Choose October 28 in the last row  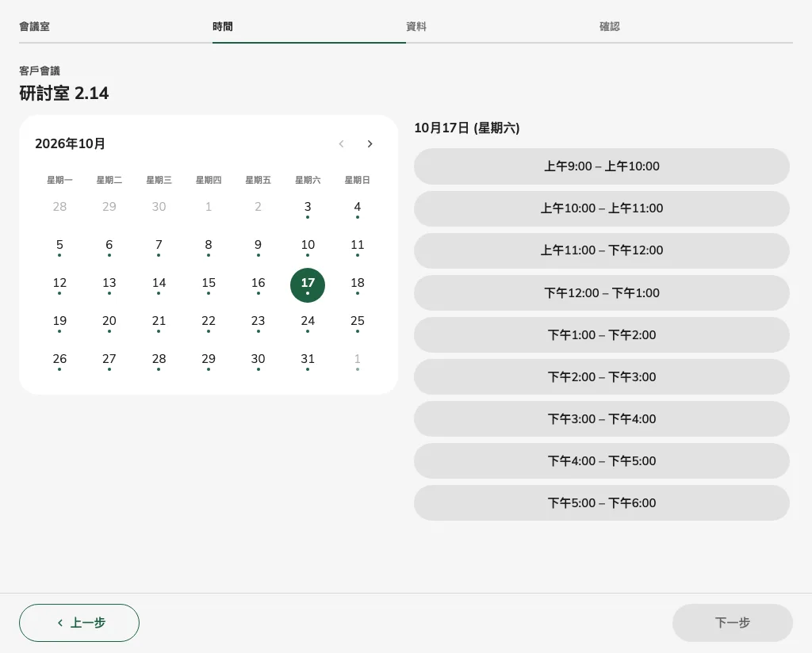click(159, 361)
